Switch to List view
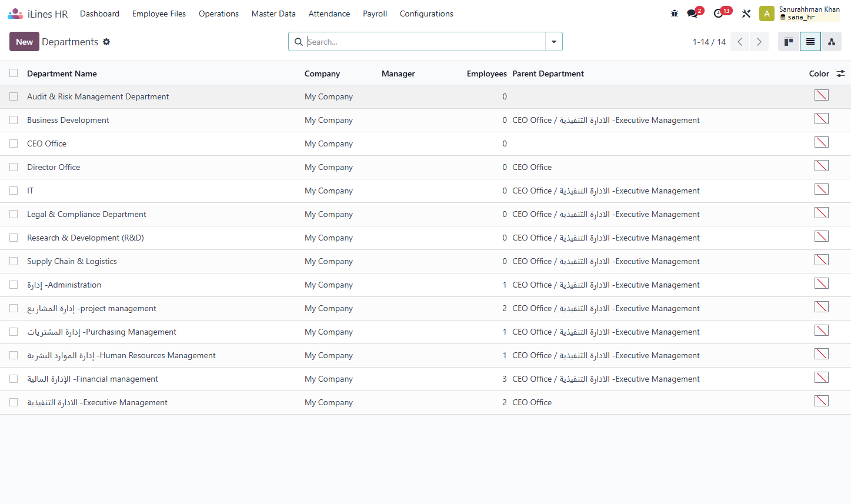This screenshot has height=504, width=851. pos(810,42)
